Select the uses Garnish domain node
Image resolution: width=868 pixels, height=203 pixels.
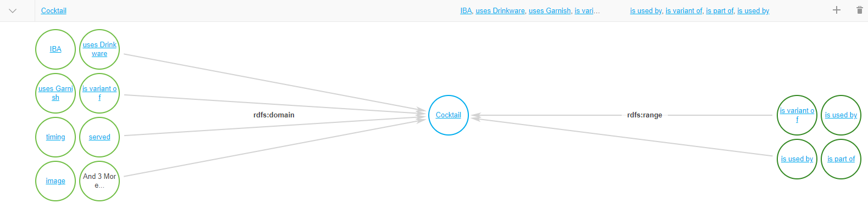click(x=56, y=93)
